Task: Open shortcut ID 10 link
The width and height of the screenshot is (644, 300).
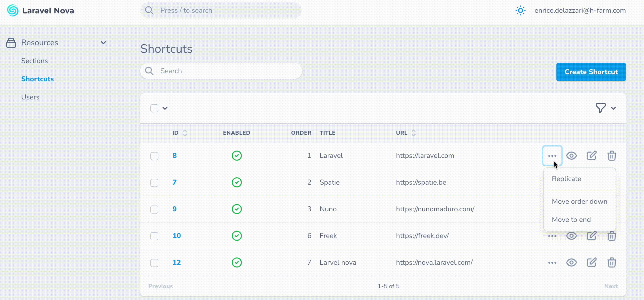Action: pyautogui.click(x=176, y=236)
